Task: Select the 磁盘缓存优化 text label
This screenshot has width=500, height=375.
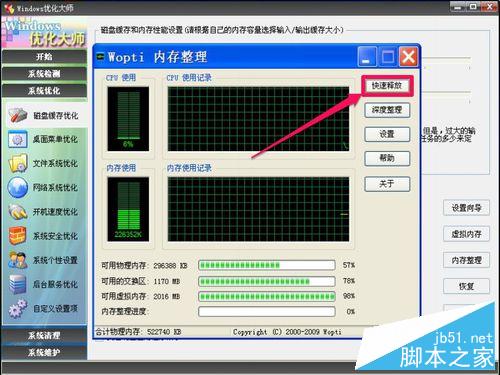Action: click(x=55, y=116)
